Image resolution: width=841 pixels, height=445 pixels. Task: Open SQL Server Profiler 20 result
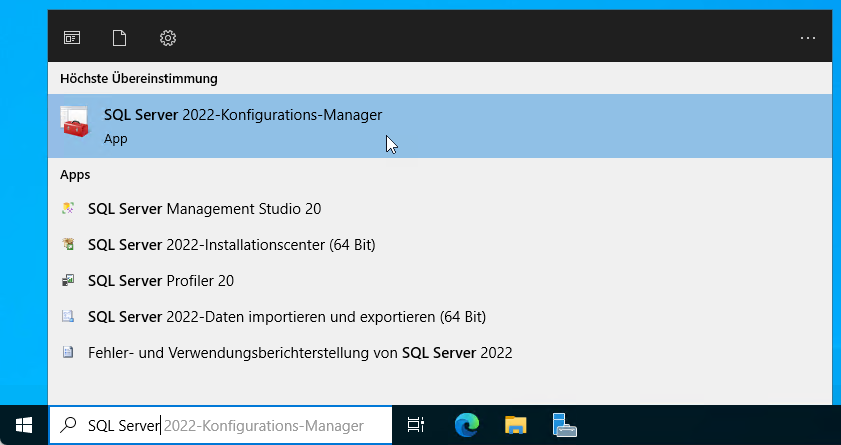click(x=440, y=280)
